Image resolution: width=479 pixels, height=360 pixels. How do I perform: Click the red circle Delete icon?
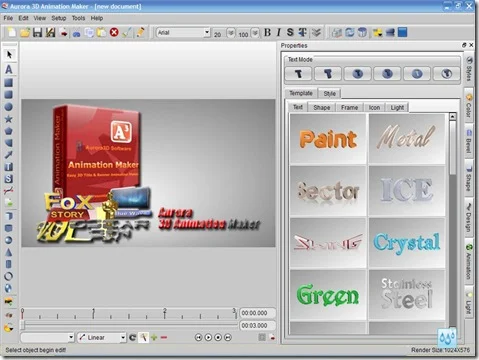coord(114,32)
